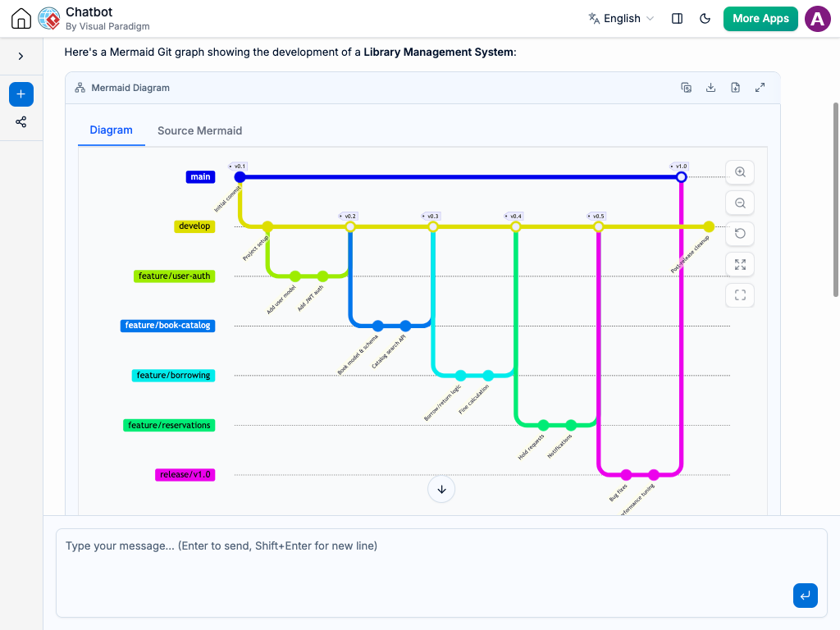
Task: Click the v1.0 merge commit node
Action: 682,177
